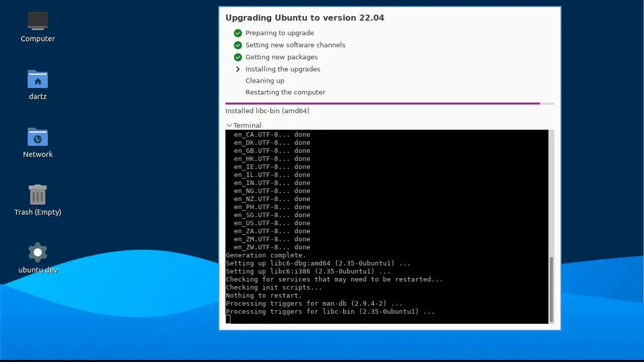Click the 'Setting up libc6-dbg:amd64' terminal line
Viewport: 644px width, 362px height.
coord(318,263)
